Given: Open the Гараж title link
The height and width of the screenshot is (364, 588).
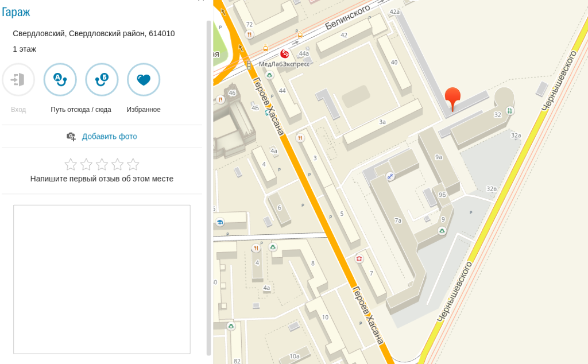Looking at the screenshot, I should (16, 12).
